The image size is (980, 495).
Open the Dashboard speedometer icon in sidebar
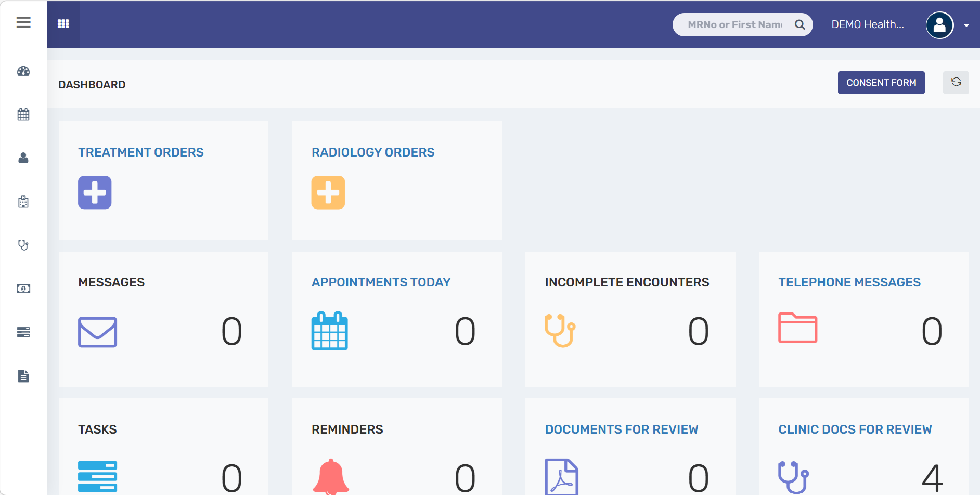pos(23,71)
